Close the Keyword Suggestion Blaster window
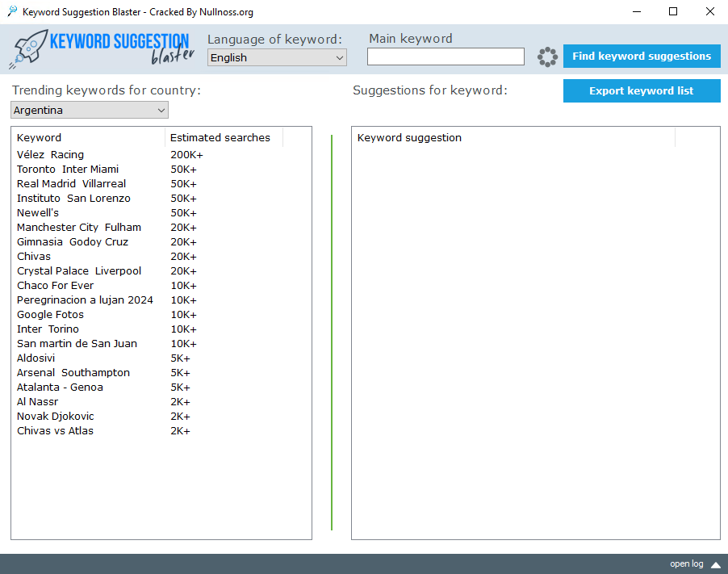The width and height of the screenshot is (728, 574). (710, 11)
